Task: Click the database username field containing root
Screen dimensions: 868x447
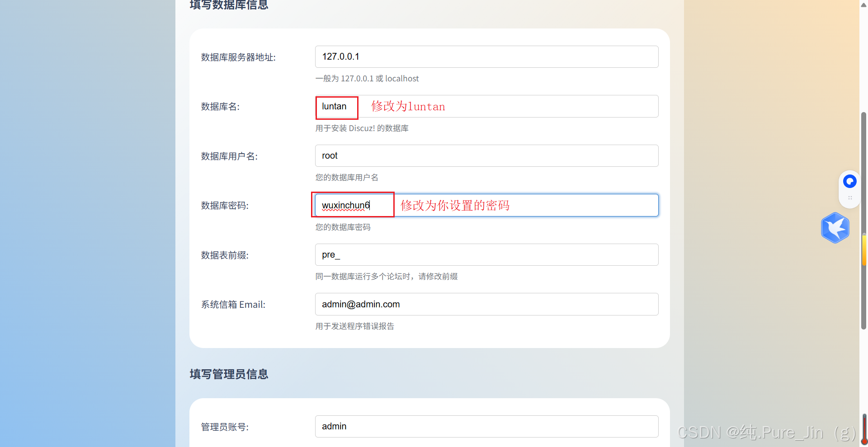Action: [x=486, y=155]
